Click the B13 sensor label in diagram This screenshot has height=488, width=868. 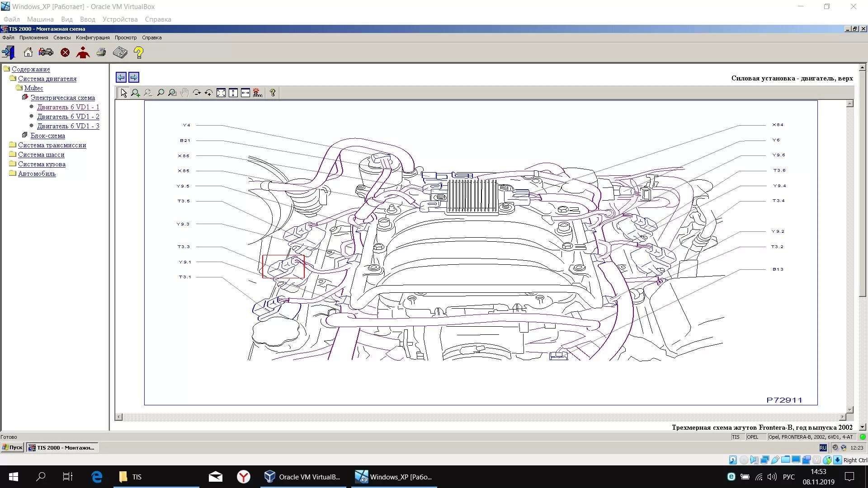[x=778, y=269]
